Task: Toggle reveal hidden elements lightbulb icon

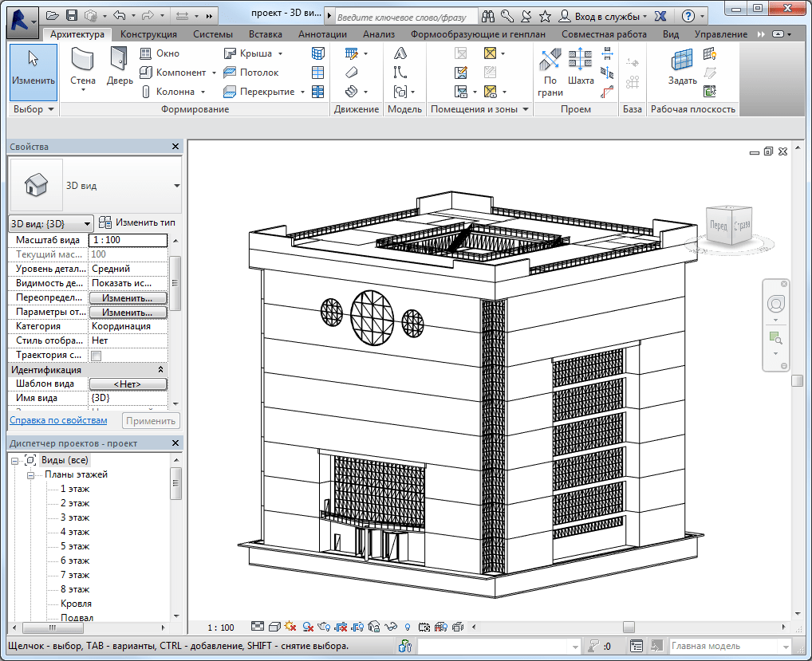Action: click(408, 627)
